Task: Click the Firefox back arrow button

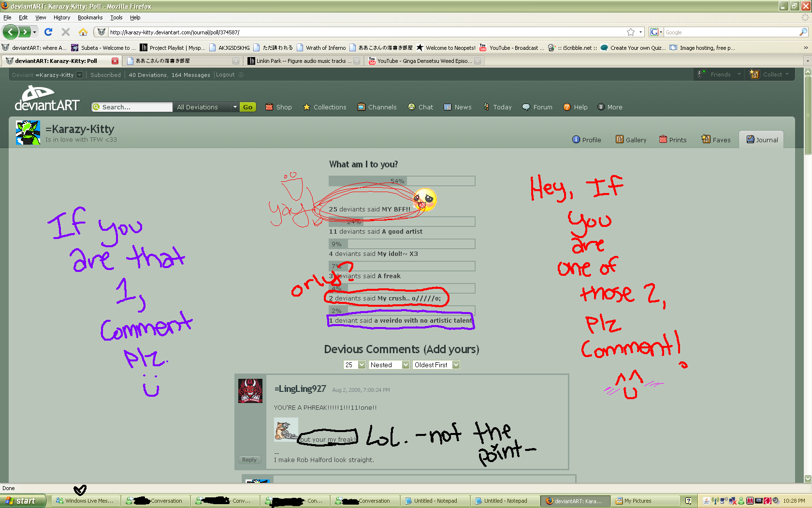Action: 10,32
